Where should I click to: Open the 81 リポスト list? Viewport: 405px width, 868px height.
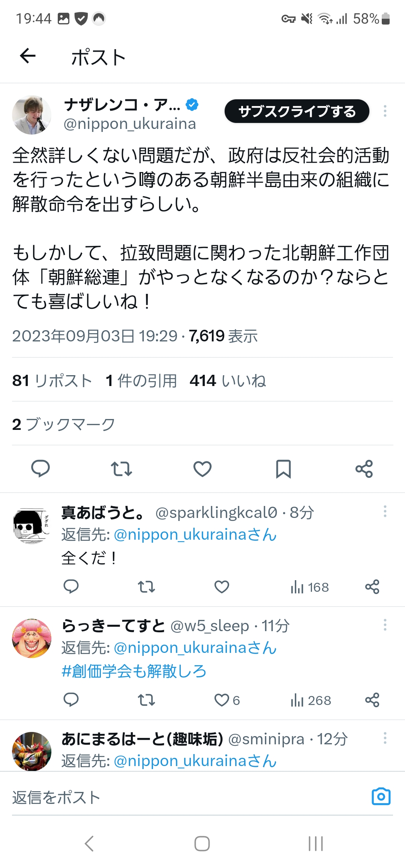click(52, 381)
